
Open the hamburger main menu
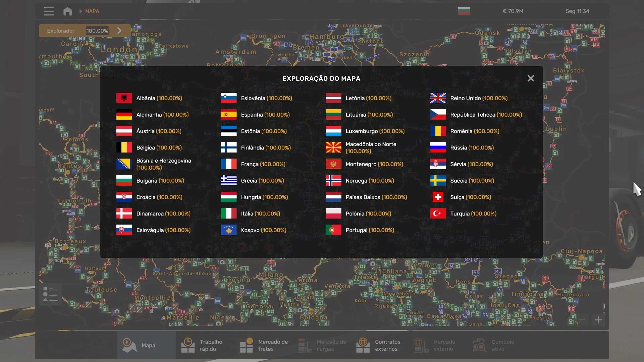(x=49, y=11)
